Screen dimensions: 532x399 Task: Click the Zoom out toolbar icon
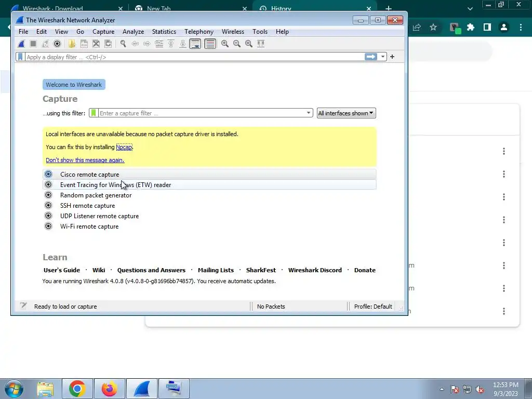coord(237,44)
